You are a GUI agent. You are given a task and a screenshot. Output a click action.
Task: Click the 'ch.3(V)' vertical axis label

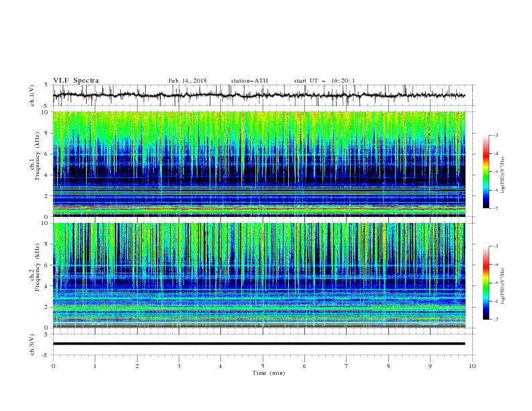click(32, 345)
